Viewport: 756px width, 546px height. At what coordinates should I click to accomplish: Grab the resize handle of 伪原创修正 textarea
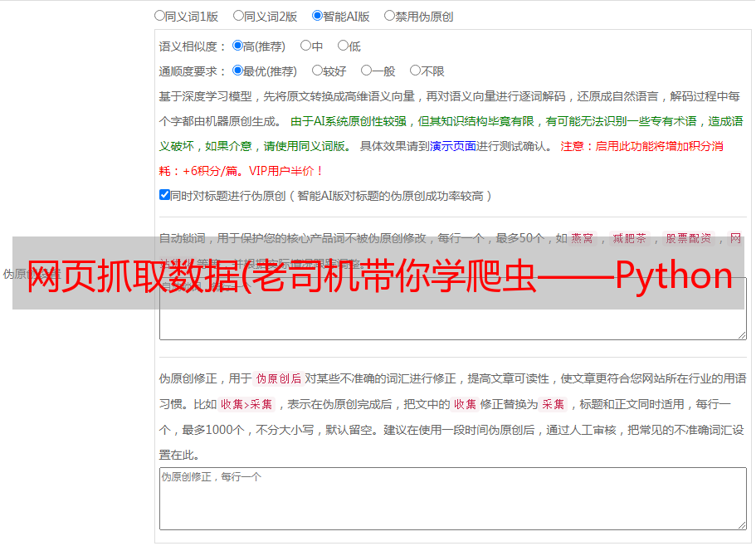point(742,526)
